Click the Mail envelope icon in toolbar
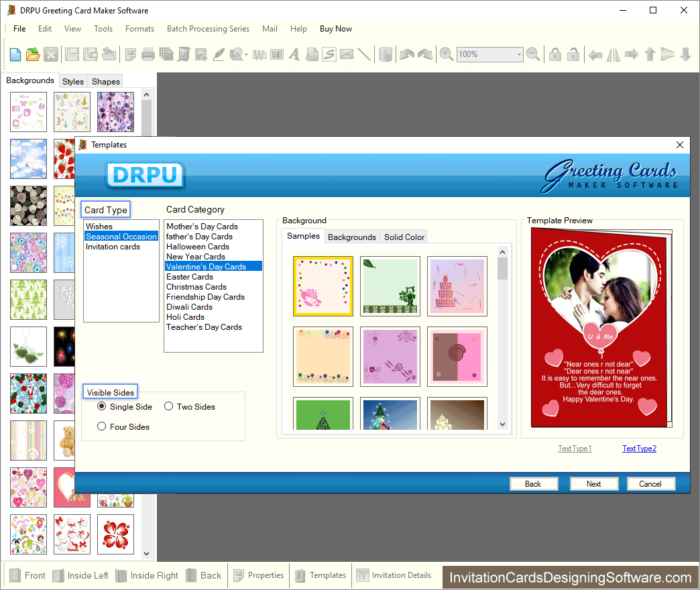Viewport: 700px width, 590px height. pyautogui.click(x=347, y=54)
